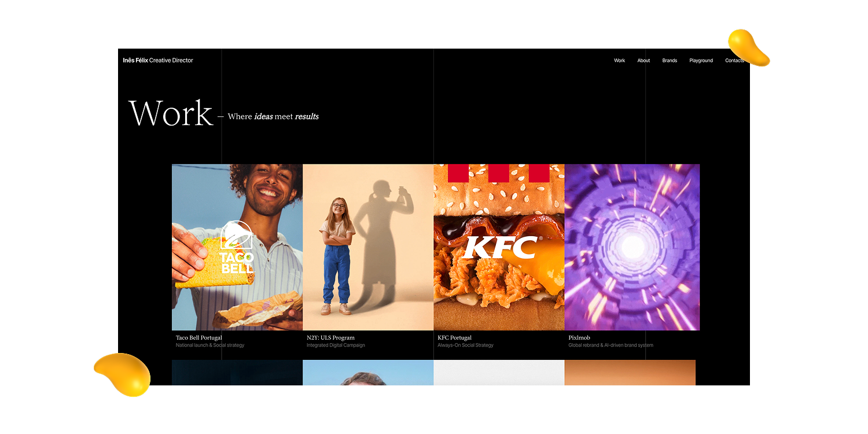The height and width of the screenshot is (434, 868).
Task: Click 'Global rebrand & AI-driven brand system' caption
Action: pyautogui.click(x=610, y=345)
